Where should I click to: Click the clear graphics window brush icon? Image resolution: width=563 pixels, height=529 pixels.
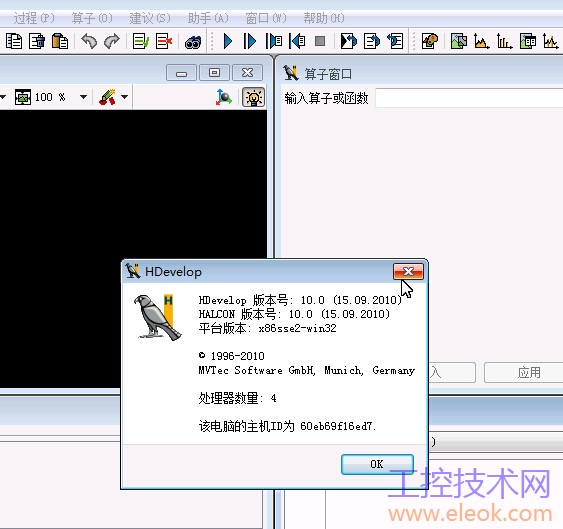click(107, 97)
